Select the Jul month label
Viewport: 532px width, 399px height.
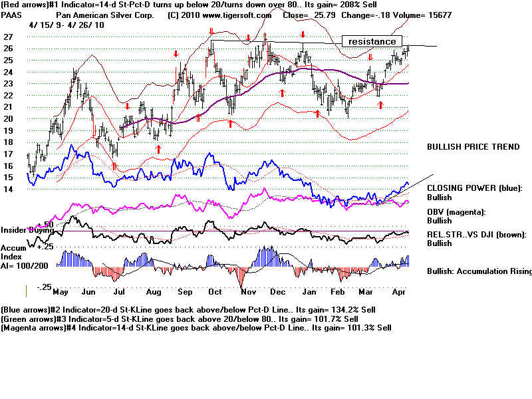pyautogui.click(x=119, y=292)
